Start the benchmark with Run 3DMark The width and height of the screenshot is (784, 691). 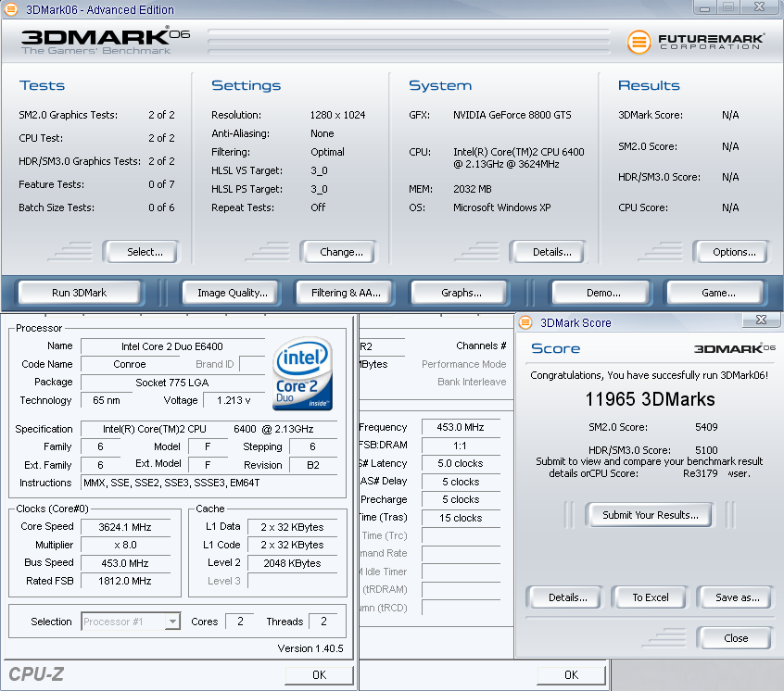click(79, 293)
